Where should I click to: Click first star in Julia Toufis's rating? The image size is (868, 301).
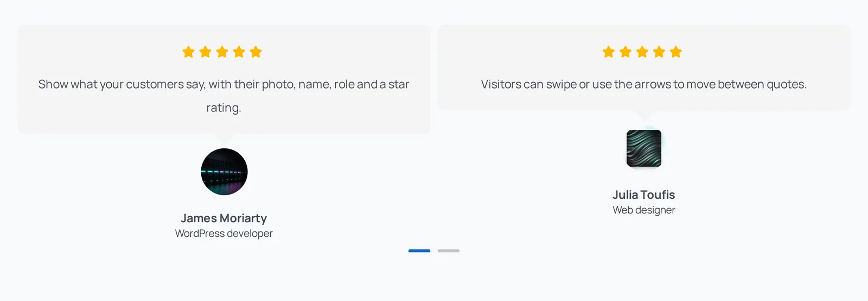[609, 52]
